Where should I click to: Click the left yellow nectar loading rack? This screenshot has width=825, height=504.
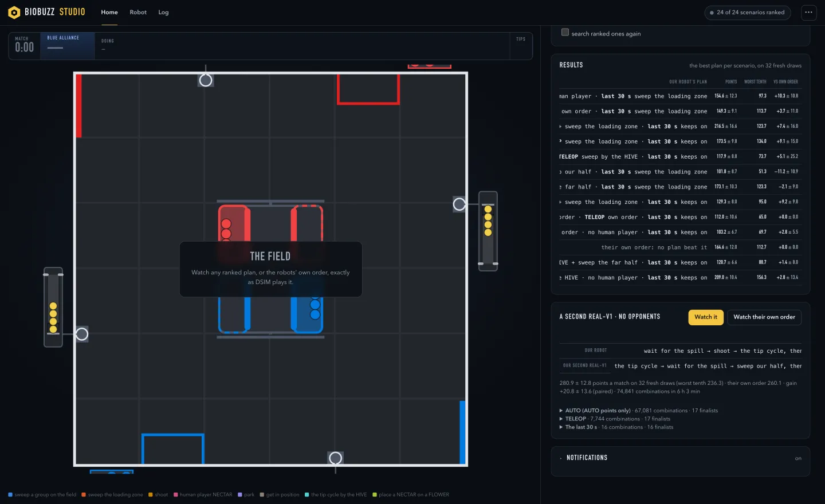pos(53,307)
